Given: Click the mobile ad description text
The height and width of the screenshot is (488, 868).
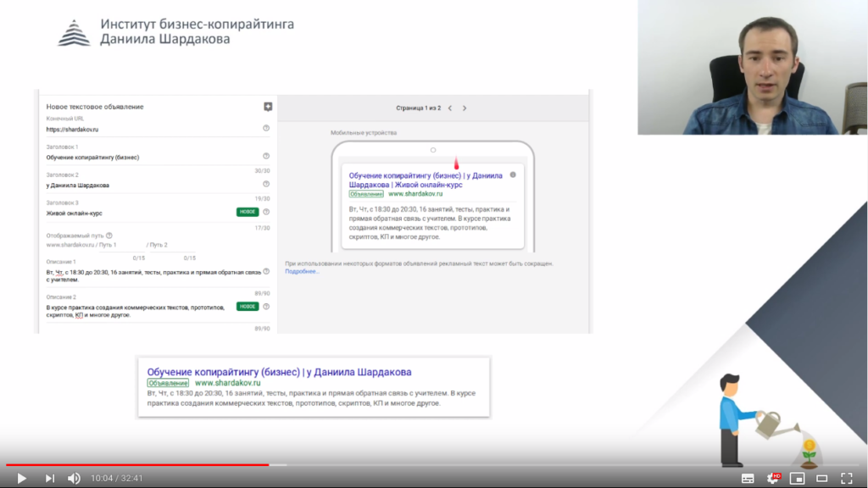Looking at the screenshot, I should pos(430,223).
